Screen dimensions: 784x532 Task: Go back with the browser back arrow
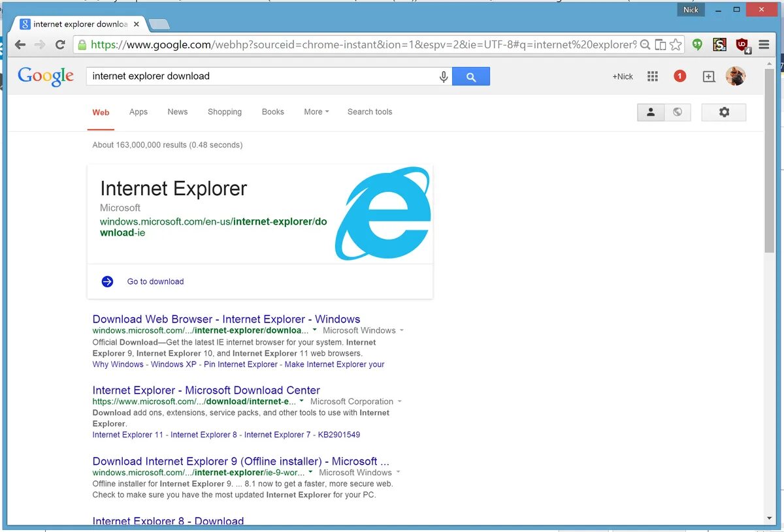point(20,45)
